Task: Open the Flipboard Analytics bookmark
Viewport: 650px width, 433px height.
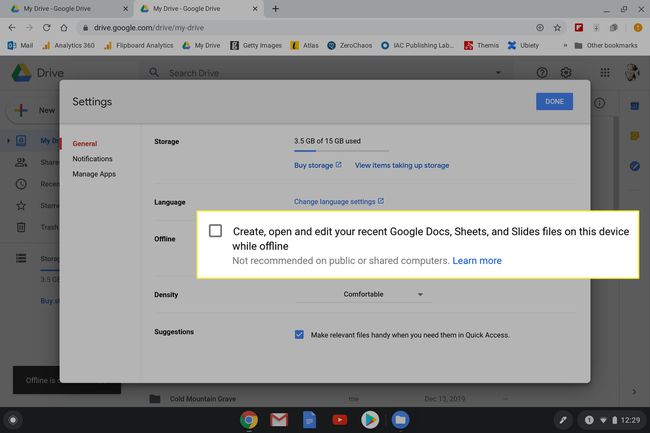Action: (138, 46)
